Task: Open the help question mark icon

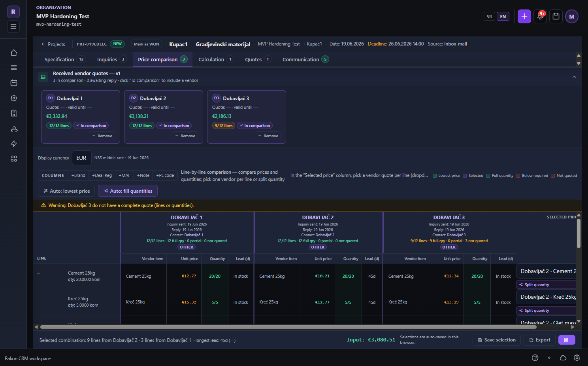Action: (535, 358)
